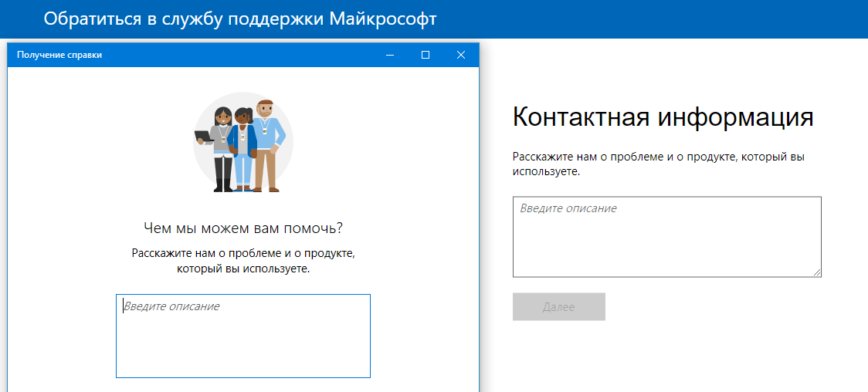Click the Контактная информация heading
Screen dimensions: 868x392
(x=663, y=117)
